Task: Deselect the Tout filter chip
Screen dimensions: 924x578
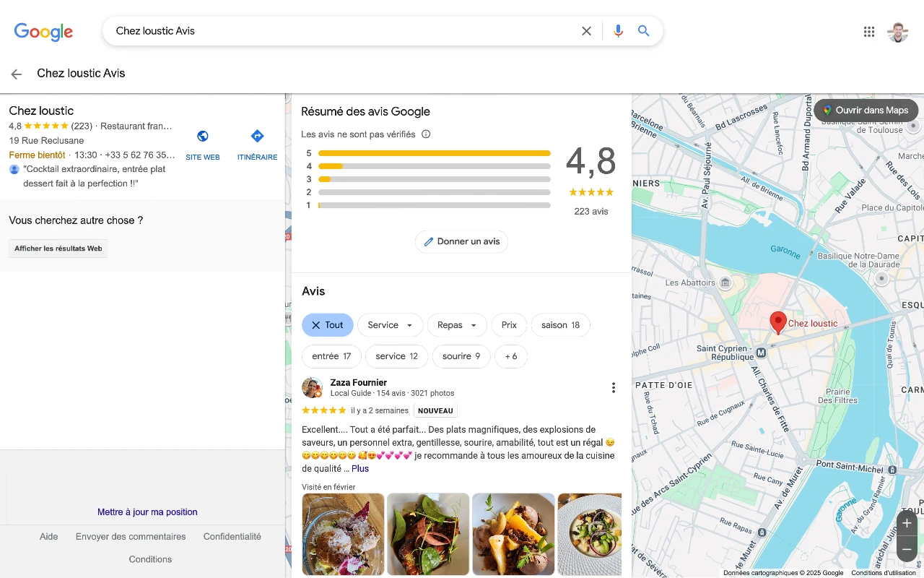Action: pyautogui.click(x=328, y=325)
